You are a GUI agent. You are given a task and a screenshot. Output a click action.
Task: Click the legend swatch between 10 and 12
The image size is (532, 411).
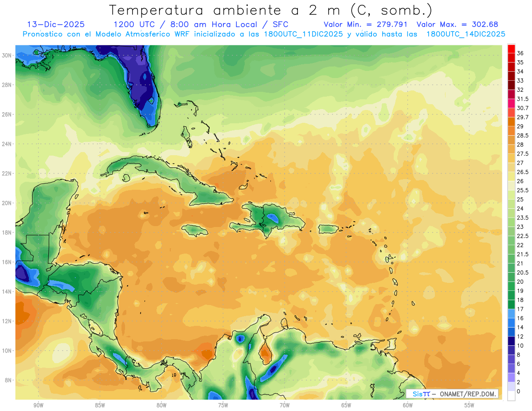click(511, 341)
